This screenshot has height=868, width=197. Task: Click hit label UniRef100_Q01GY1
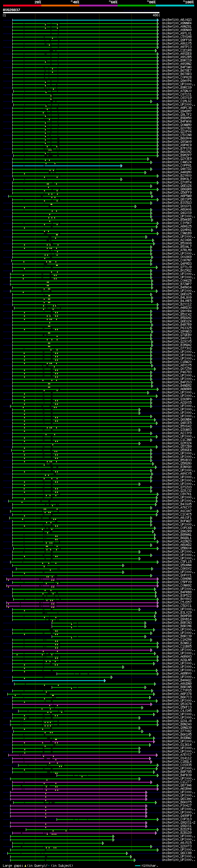(177, 206)
